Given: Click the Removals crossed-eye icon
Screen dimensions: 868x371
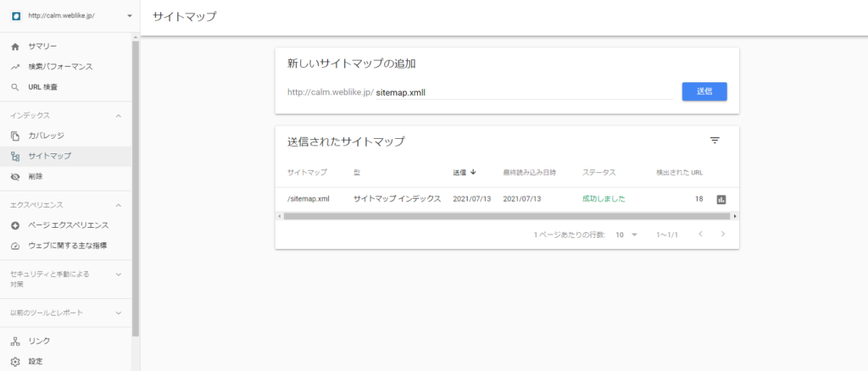Looking at the screenshot, I should click(14, 176).
